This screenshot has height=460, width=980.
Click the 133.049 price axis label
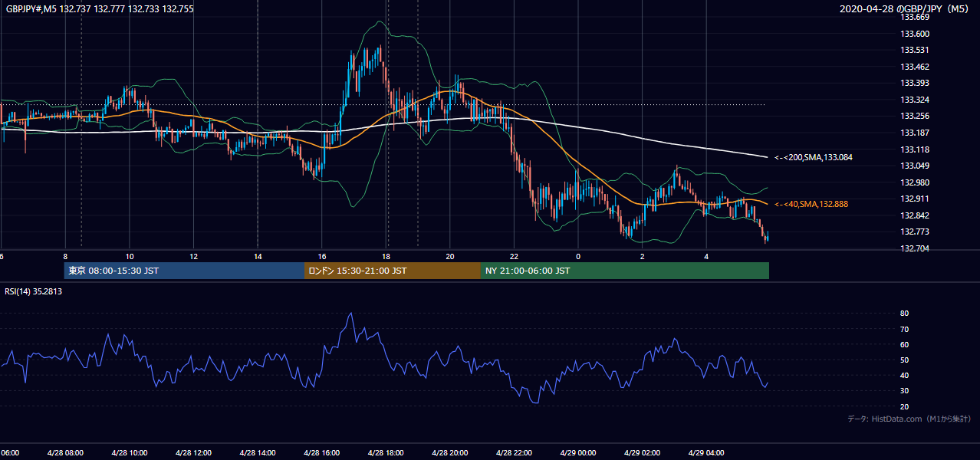(914, 166)
